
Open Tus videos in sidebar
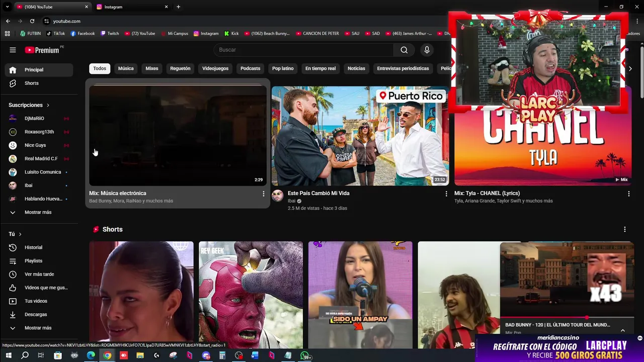click(39, 301)
